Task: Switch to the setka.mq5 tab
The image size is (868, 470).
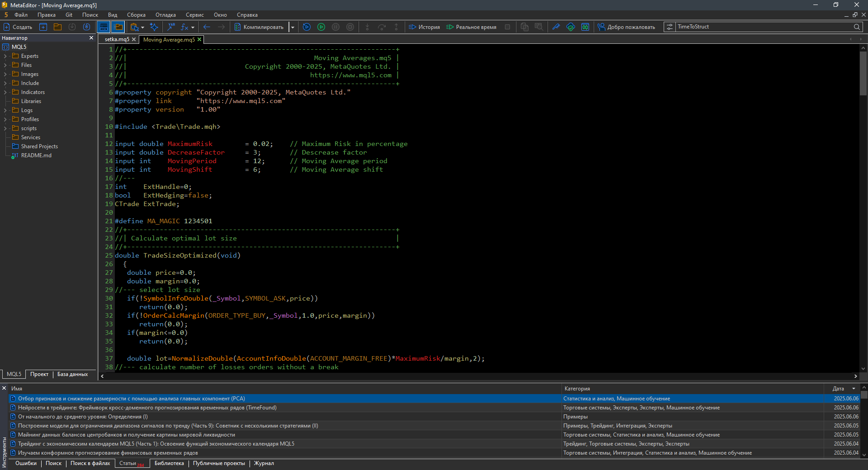Action: 117,40
